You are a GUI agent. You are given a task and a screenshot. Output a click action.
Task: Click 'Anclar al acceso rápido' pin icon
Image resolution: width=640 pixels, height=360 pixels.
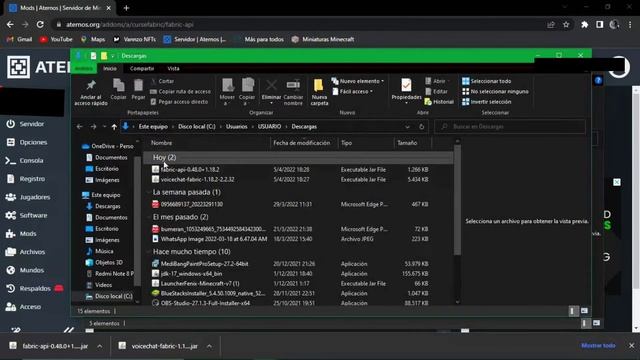[91, 85]
